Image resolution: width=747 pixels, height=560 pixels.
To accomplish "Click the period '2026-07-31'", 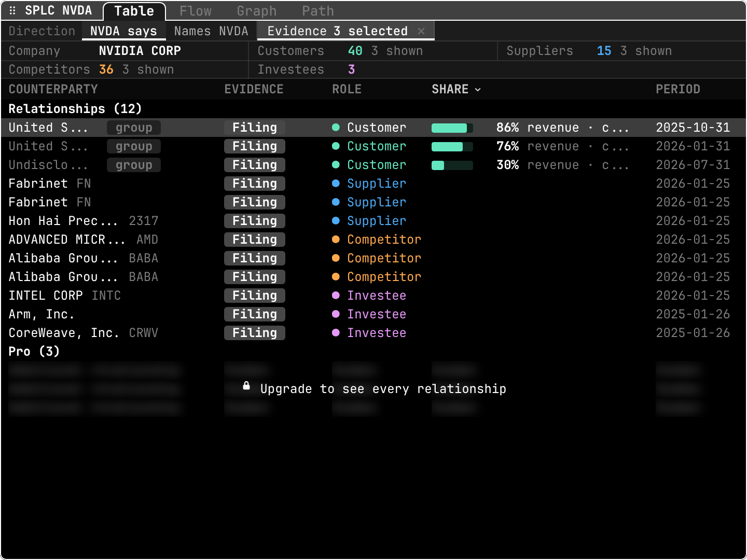I will click(x=693, y=165).
